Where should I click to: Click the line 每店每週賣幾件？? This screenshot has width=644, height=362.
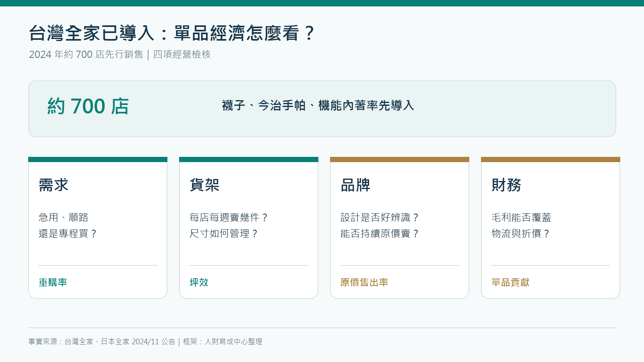[x=229, y=218]
